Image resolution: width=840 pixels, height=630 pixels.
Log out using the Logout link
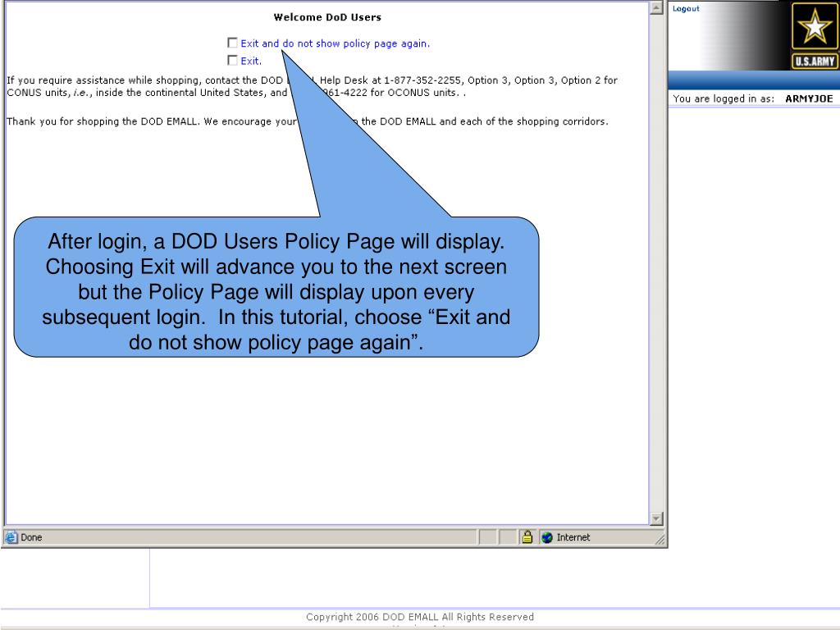[686, 8]
